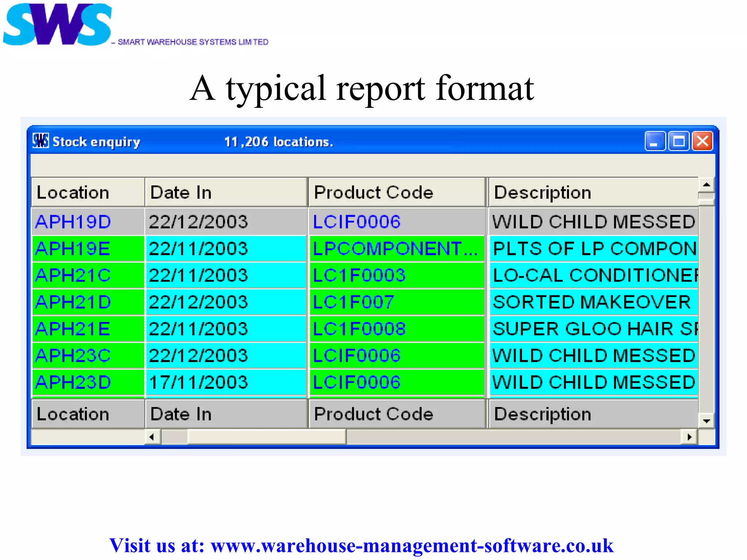The height and width of the screenshot is (560, 747).
Task: Select location APH19E
Action: point(88,249)
